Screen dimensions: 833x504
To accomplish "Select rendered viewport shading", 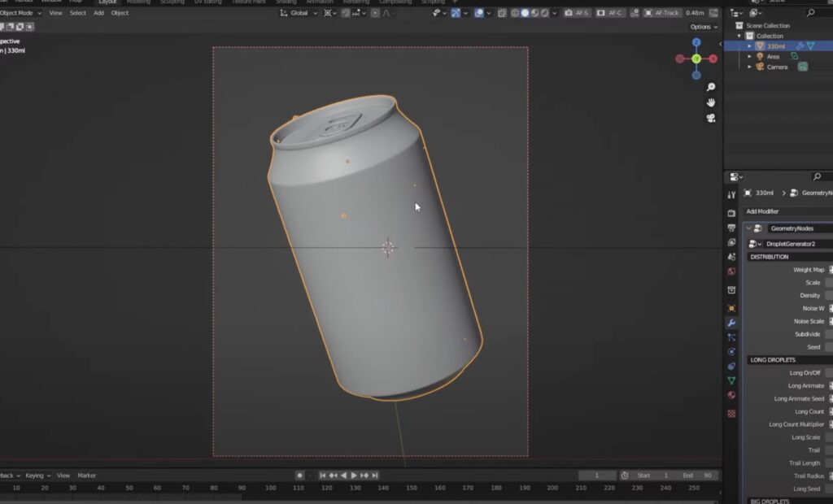I will (x=544, y=13).
